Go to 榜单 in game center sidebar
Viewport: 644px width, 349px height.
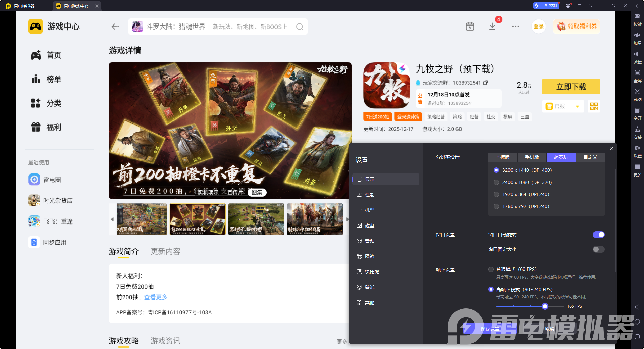click(46, 79)
